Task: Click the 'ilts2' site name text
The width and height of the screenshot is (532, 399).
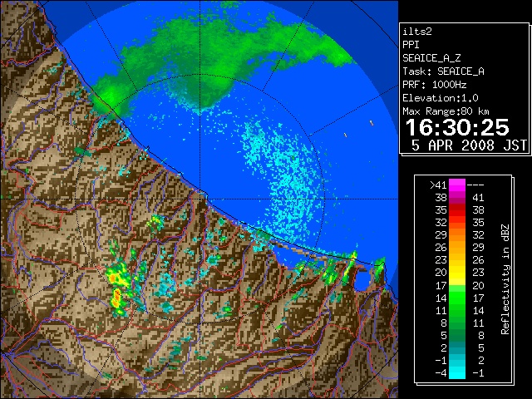Action: coord(417,32)
